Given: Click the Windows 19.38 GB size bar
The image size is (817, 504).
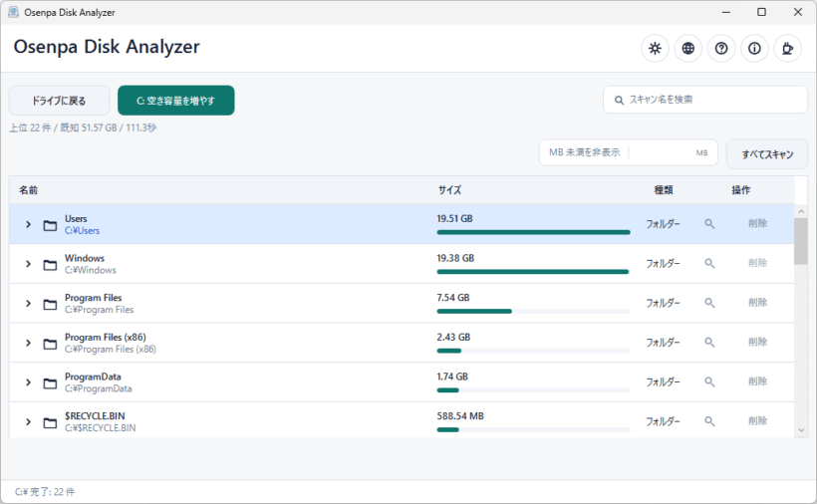Looking at the screenshot, I should coord(534,272).
